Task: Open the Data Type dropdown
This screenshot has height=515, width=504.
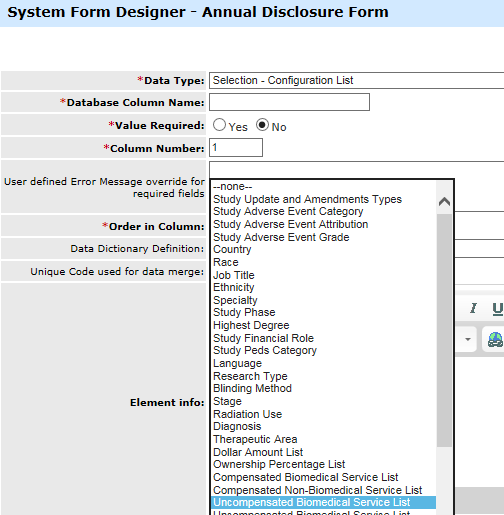Action: coord(357,80)
